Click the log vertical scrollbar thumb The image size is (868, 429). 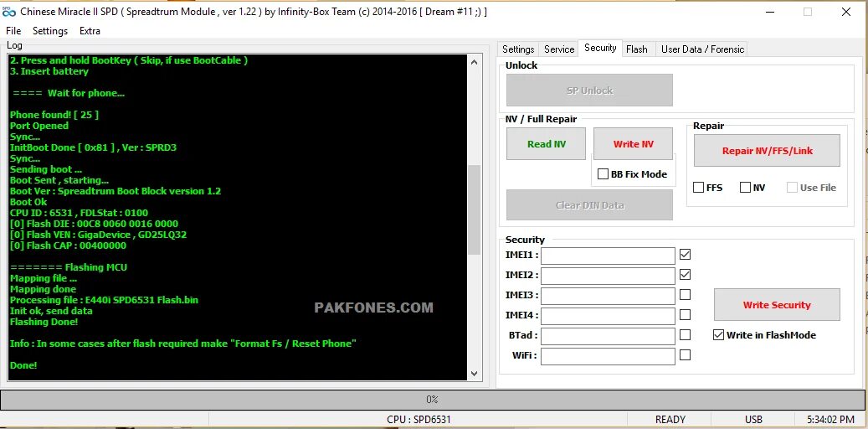tap(475, 209)
